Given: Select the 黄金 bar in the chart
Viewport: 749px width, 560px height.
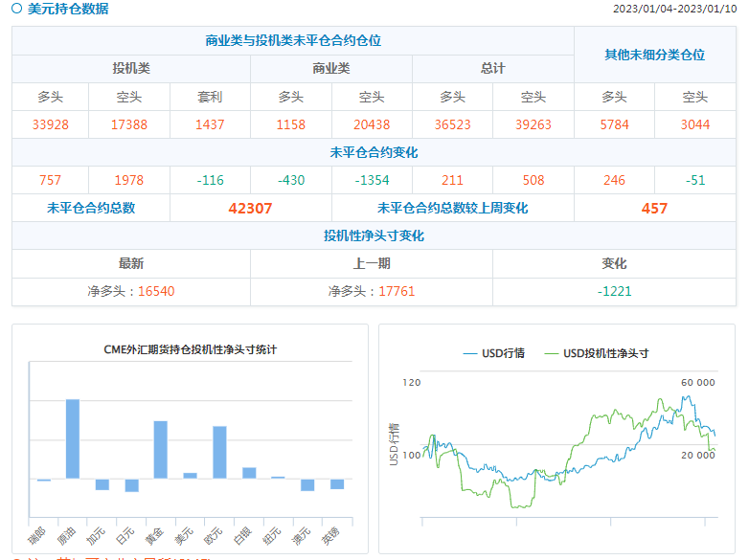Looking at the screenshot, I should coord(160,449).
